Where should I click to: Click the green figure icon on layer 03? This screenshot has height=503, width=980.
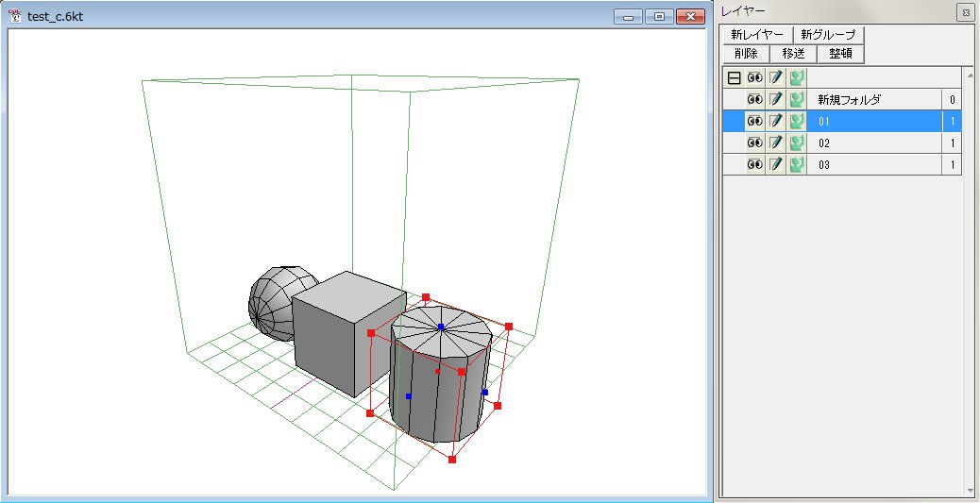coord(797,165)
